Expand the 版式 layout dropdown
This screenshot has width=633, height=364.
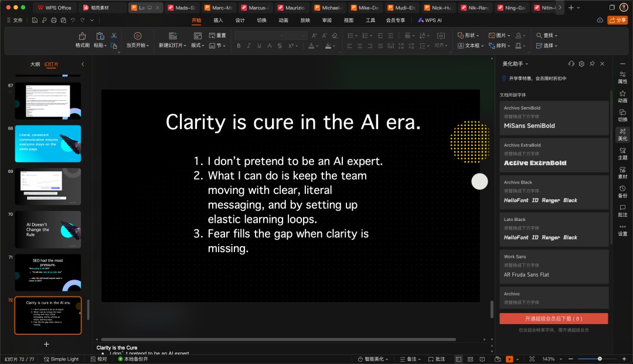click(x=198, y=46)
